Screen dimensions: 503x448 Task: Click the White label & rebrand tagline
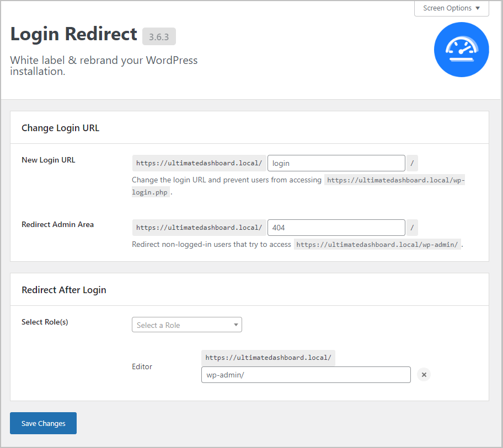[104, 66]
